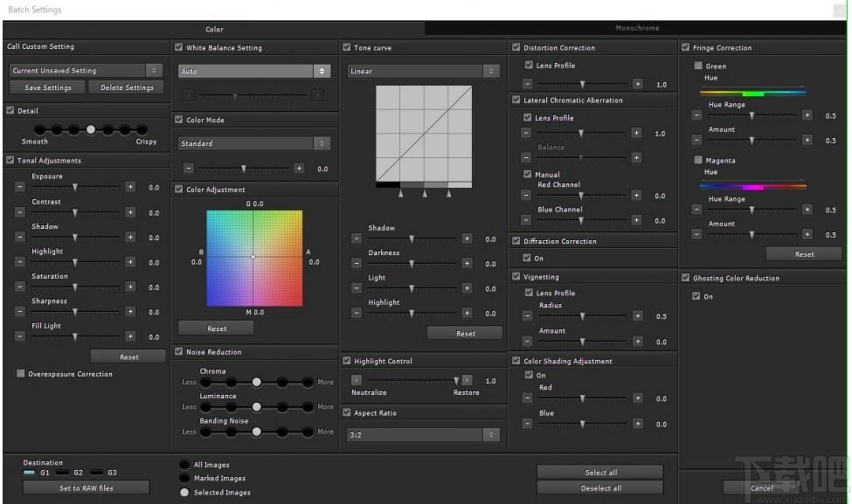852x504 pixels.
Task: Click the Cancel button
Action: pos(761,487)
